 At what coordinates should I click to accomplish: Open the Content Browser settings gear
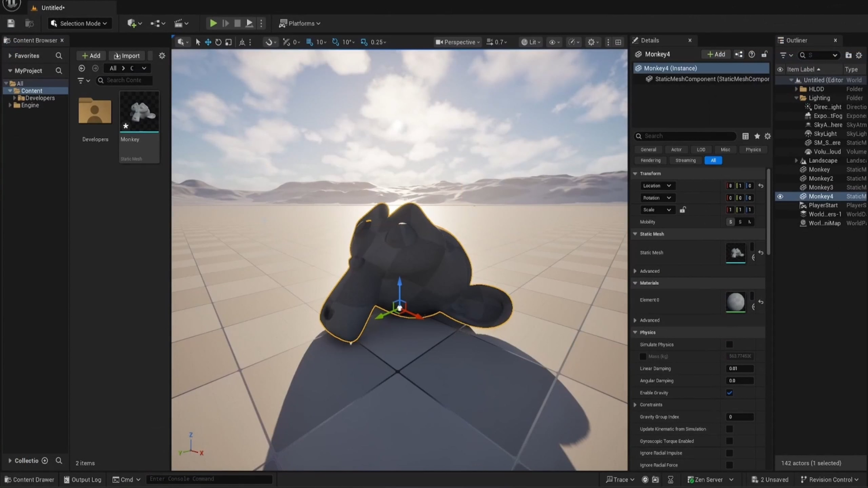tap(162, 56)
